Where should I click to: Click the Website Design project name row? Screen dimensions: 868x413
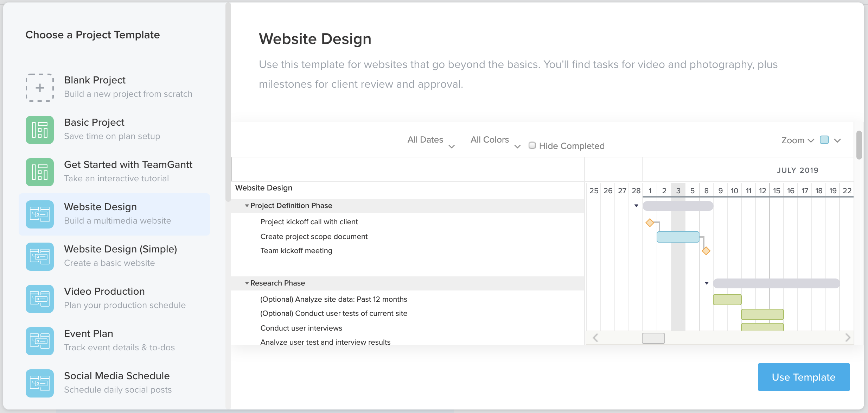(264, 188)
